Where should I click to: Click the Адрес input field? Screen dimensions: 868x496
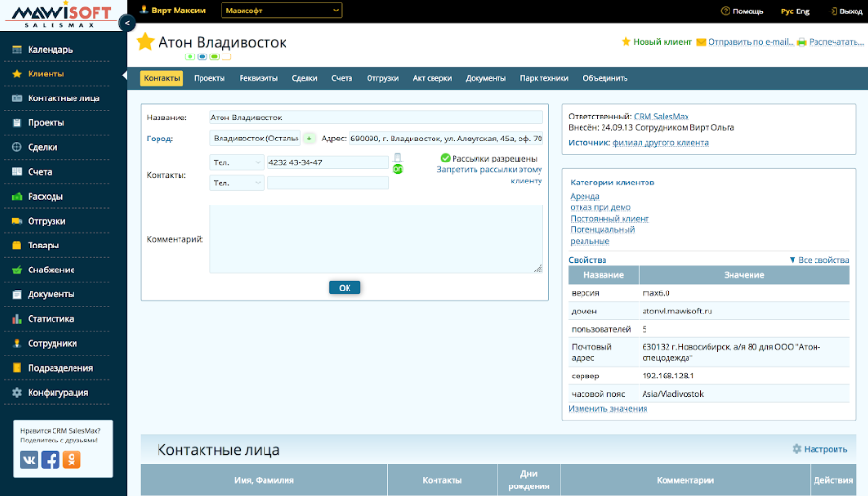coord(446,139)
